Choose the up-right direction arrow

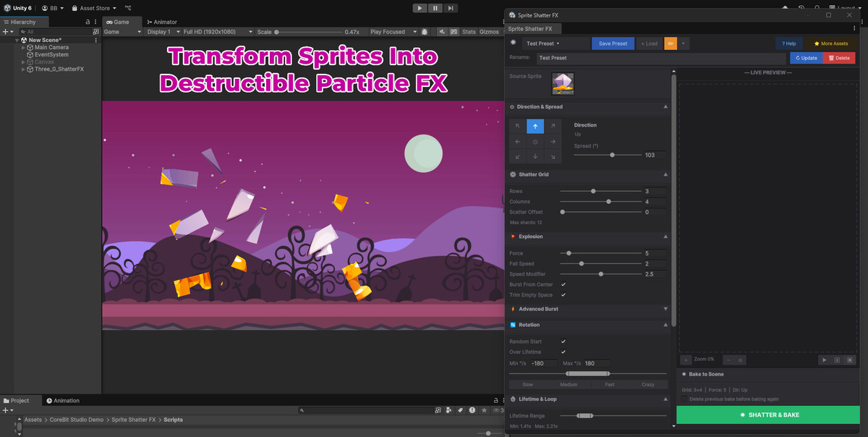tap(553, 126)
